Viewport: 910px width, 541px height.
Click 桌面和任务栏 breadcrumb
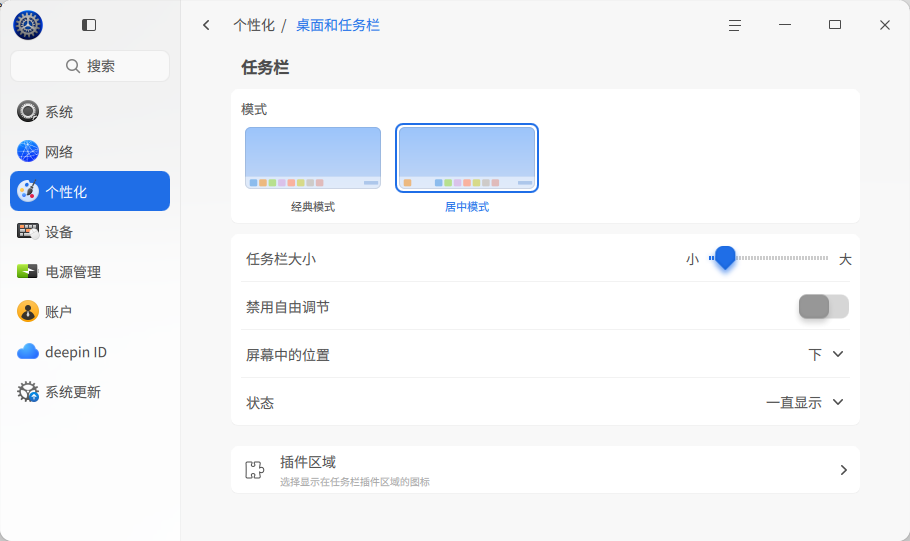point(338,25)
